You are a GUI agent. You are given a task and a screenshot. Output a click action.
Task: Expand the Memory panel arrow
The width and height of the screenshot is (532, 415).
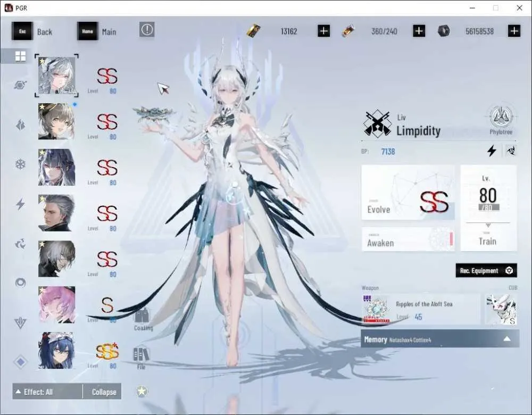[x=507, y=339]
